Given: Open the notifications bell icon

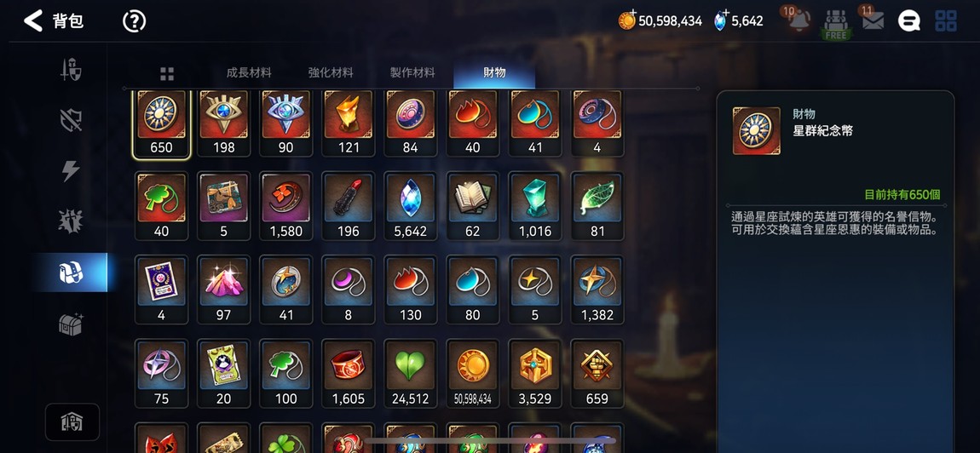Looking at the screenshot, I should click(x=798, y=21).
